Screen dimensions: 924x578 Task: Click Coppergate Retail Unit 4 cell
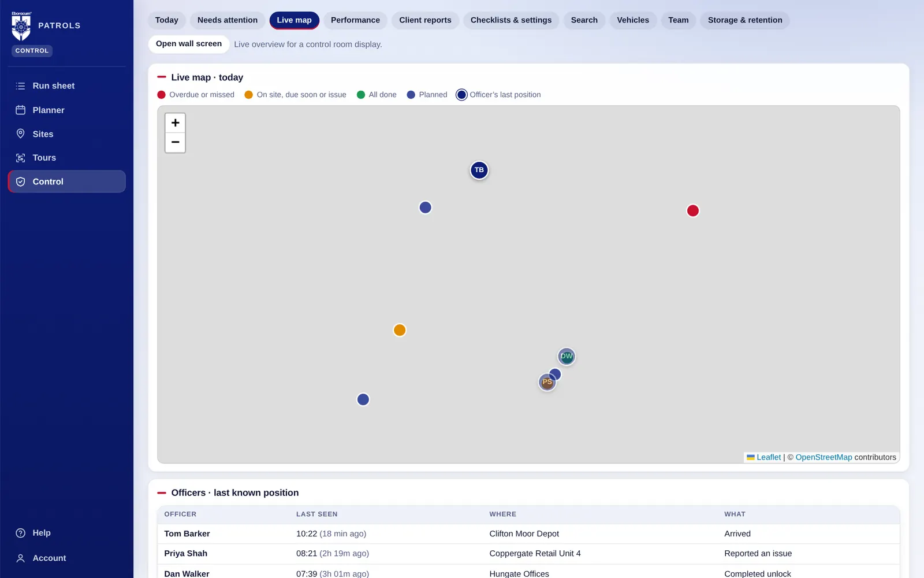535,554
